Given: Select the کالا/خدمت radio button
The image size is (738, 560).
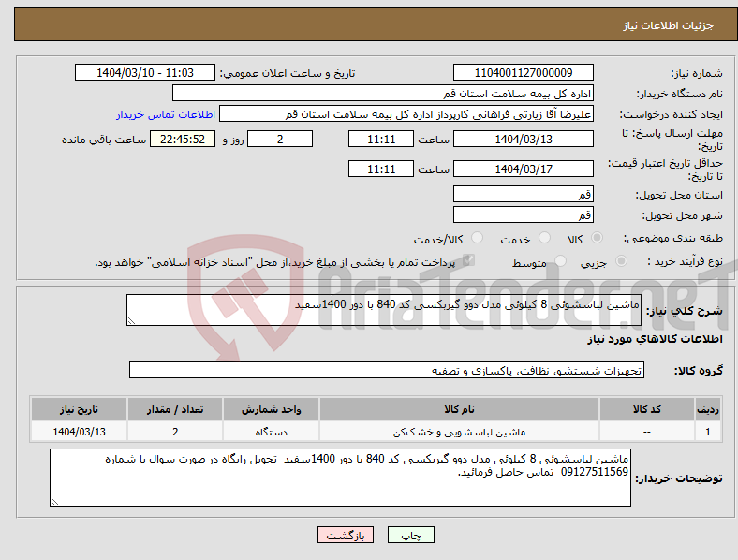Looking at the screenshot, I should (x=478, y=238).
